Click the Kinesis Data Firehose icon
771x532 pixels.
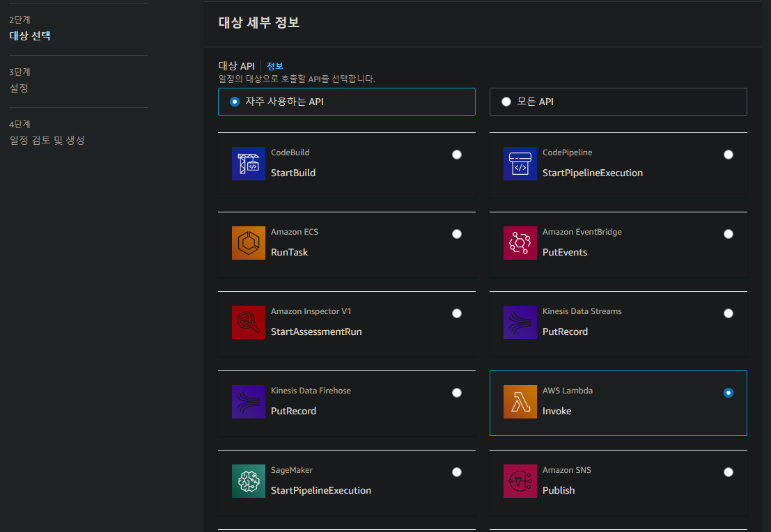tap(249, 402)
